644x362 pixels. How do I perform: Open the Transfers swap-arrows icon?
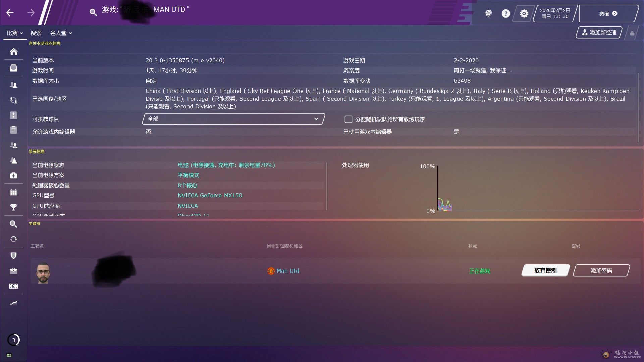(x=13, y=239)
